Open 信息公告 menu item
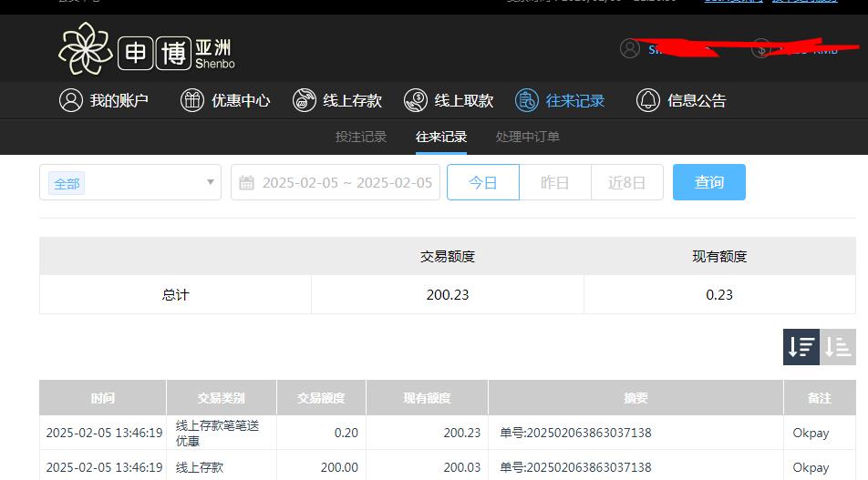868x480 pixels. tap(681, 100)
